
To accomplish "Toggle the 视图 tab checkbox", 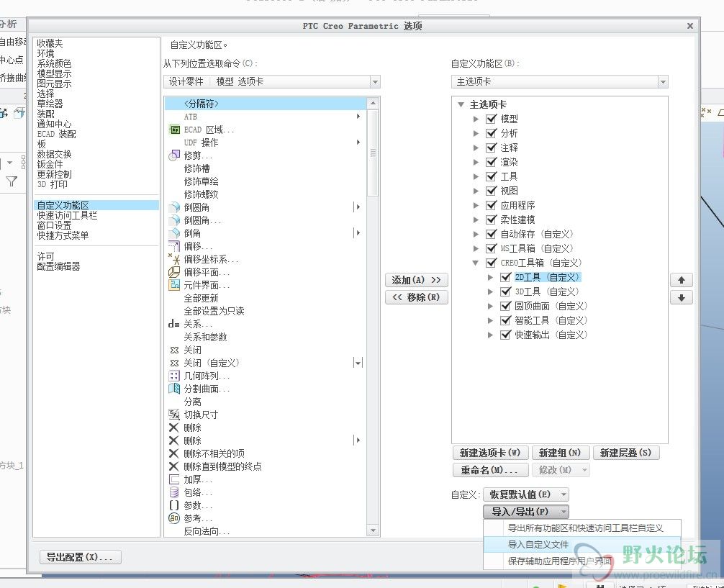I will pyautogui.click(x=492, y=190).
